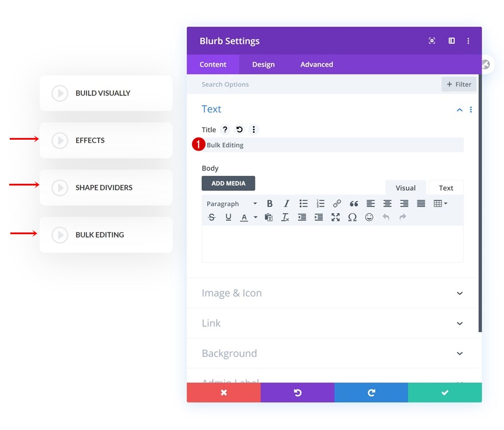
Task: Expand the Background section
Action: coord(332,353)
